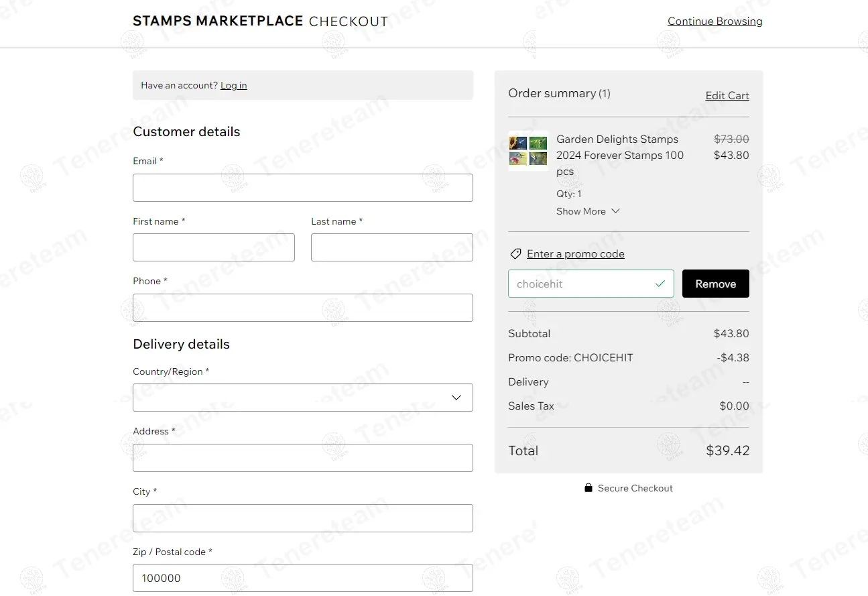
Task: Open Edit Cart link
Action: click(727, 95)
